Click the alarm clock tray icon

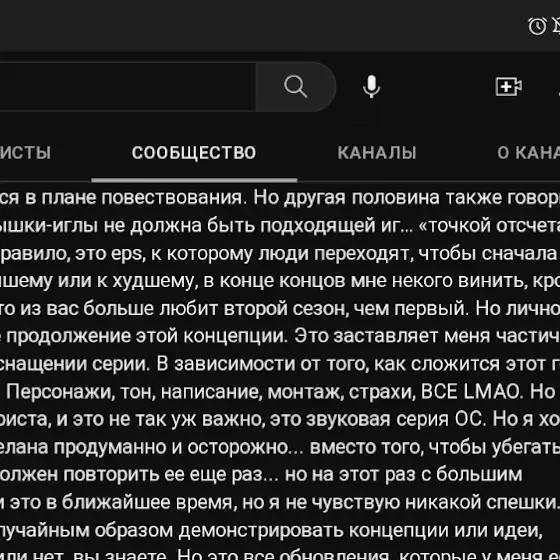click(537, 26)
